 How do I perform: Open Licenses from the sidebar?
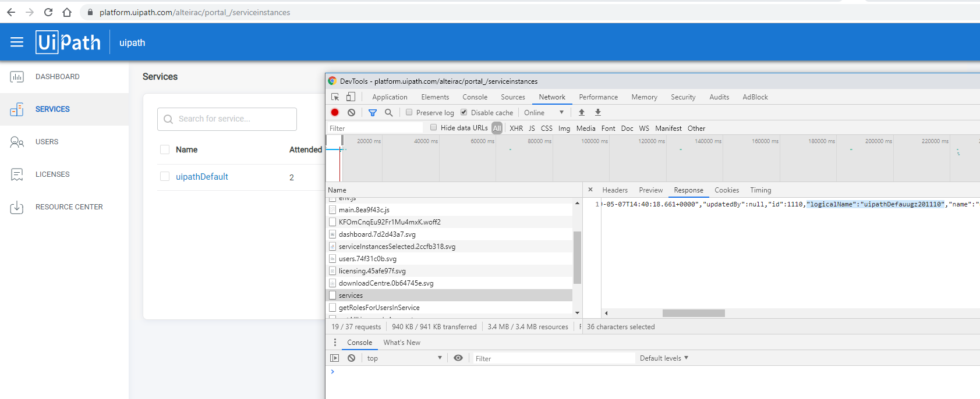[x=64, y=174]
